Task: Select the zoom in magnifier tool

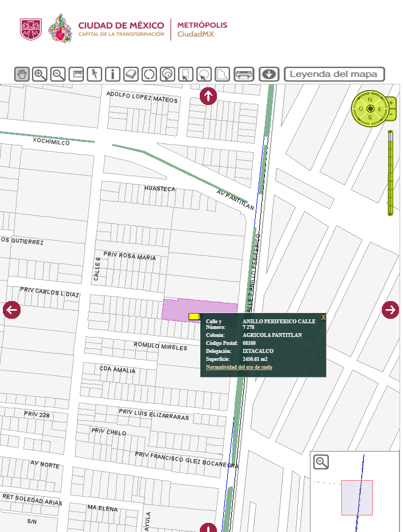Action: click(40, 74)
